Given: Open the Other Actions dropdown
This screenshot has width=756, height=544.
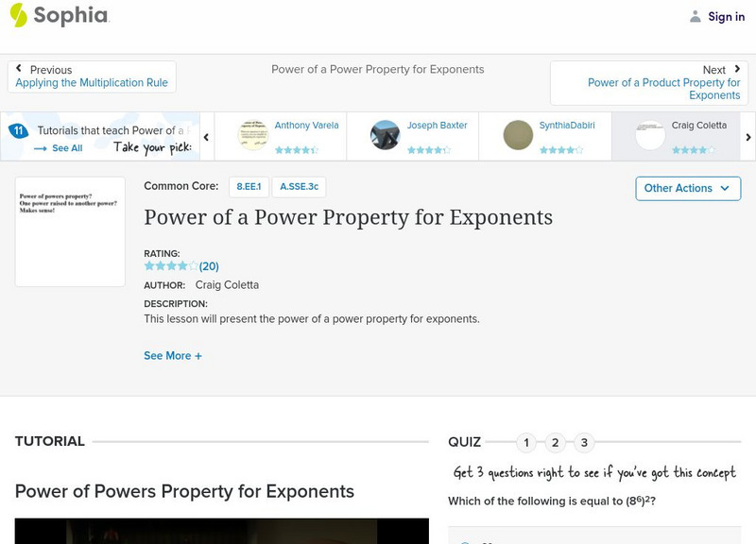Looking at the screenshot, I should click(x=687, y=188).
